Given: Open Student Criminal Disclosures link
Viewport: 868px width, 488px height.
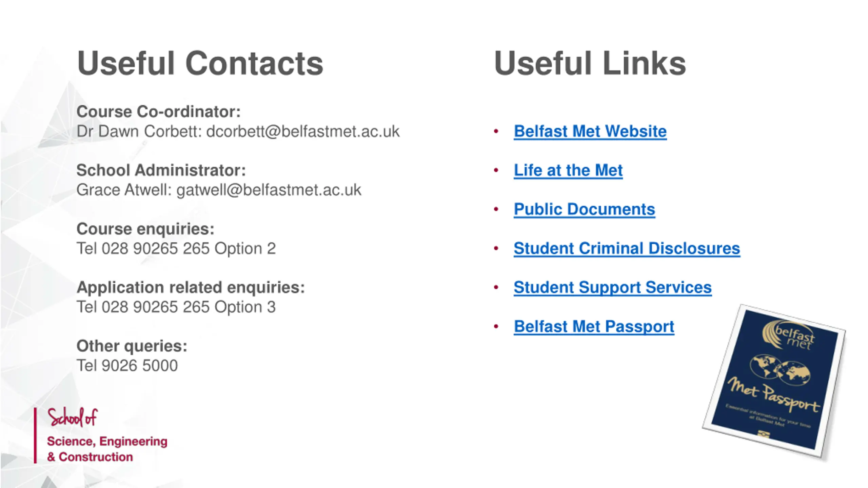Looking at the screenshot, I should click(627, 248).
